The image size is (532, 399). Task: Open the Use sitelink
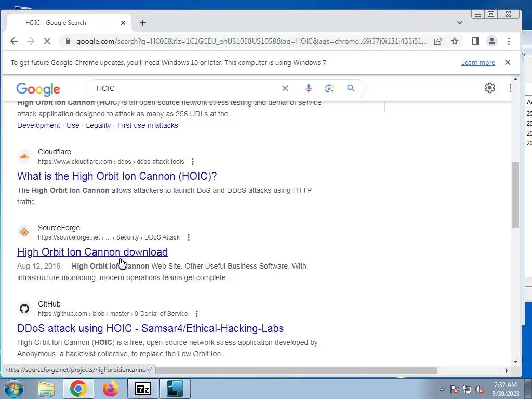(x=73, y=125)
